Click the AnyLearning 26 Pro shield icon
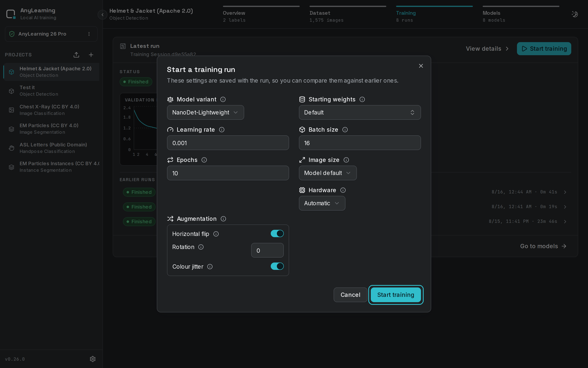Screen dimensions: 588x368 (x=12, y=34)
